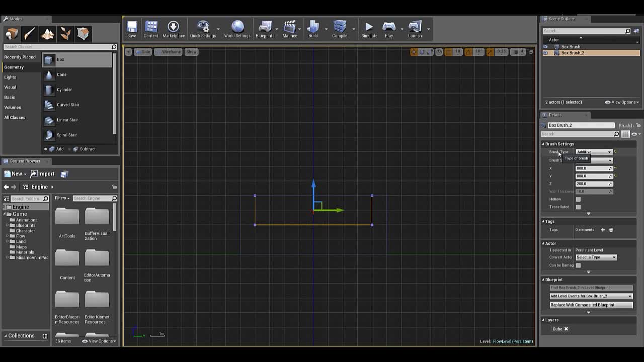Click Replace With Composited Blueprint

point(591,305)
